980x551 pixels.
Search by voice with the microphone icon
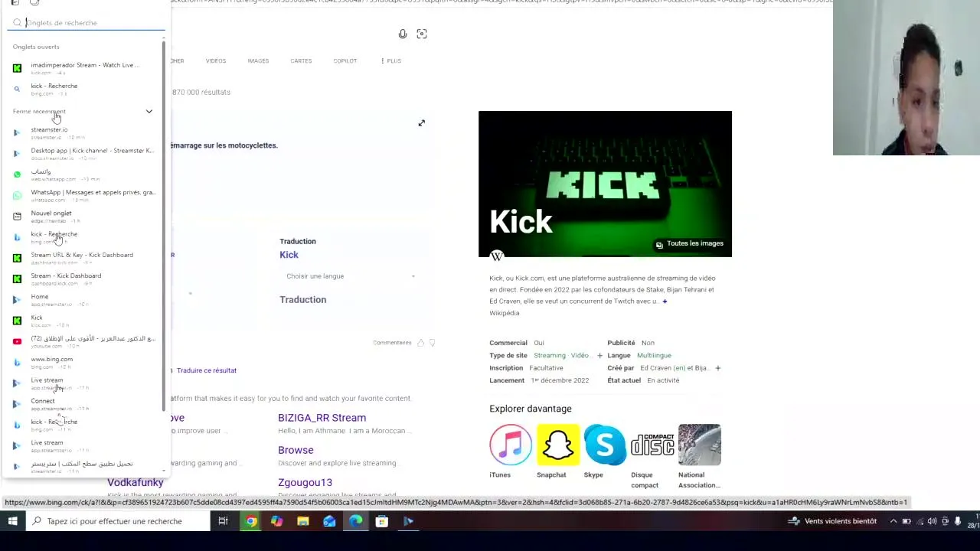(403, 34)
